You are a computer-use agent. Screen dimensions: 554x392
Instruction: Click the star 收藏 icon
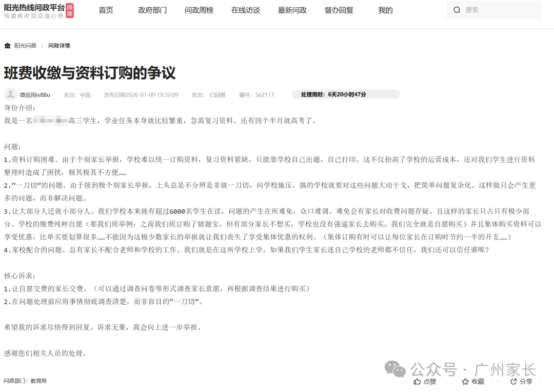click(x=465, y=381)
